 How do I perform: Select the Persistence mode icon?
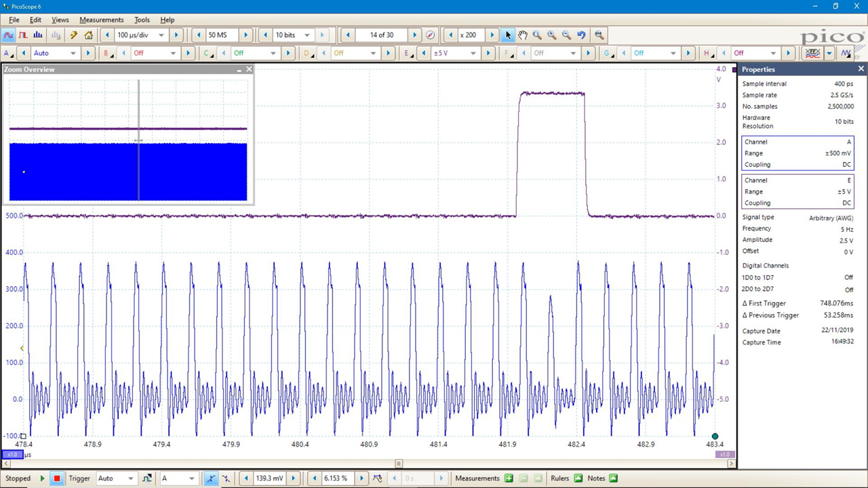click(x=23, y=35)
